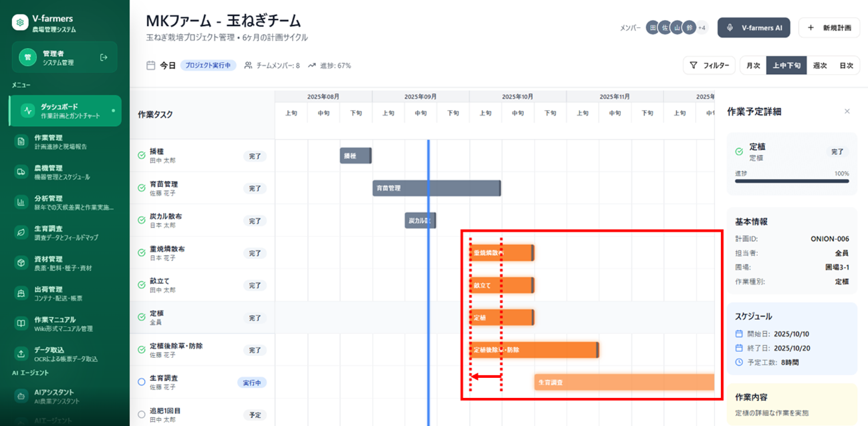Open the フィルター dropdown
The image size is (868, 426).
[x=709, y=65]
